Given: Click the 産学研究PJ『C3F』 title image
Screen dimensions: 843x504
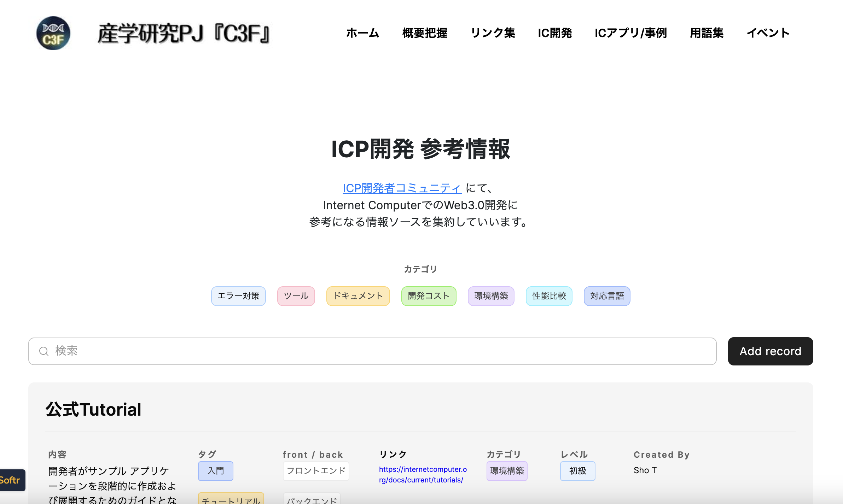Looking at the screenshot, I should [184, 33].
